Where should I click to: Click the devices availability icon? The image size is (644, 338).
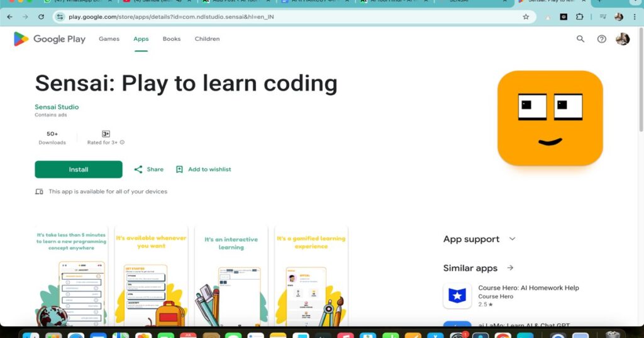[x=39, y=192]
